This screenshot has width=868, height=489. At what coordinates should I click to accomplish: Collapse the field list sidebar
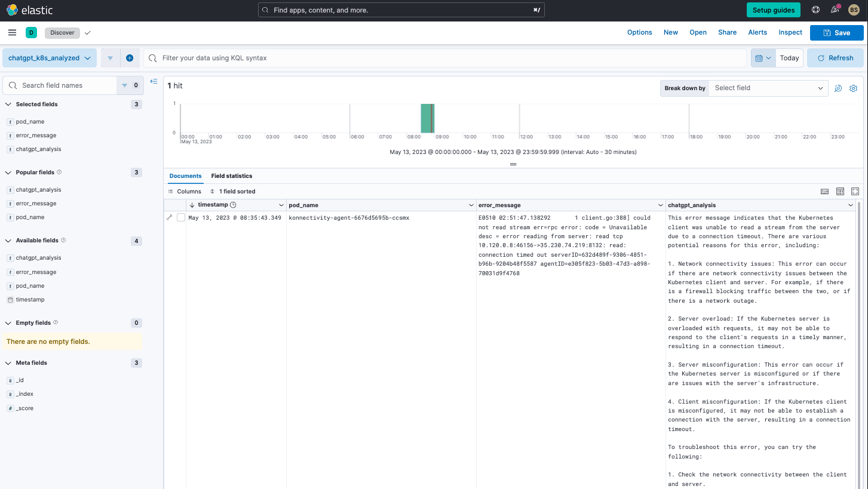(154, 82)
